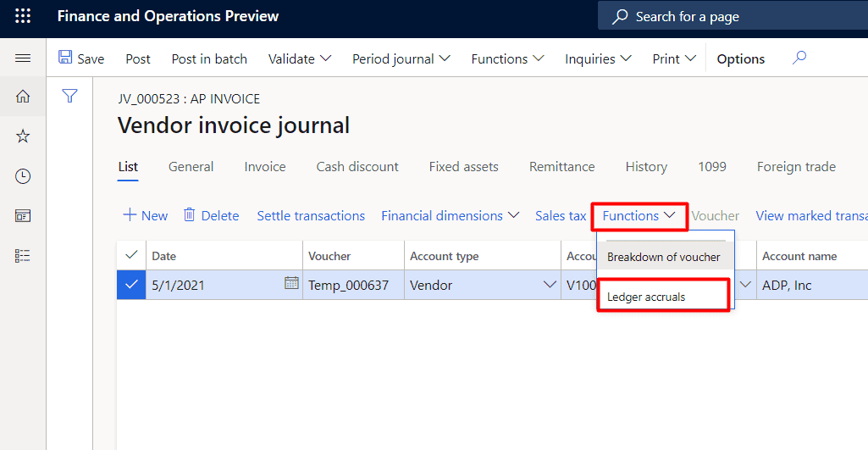
Task: Expand the Period journal menu
Action: (x=401, y=58)
